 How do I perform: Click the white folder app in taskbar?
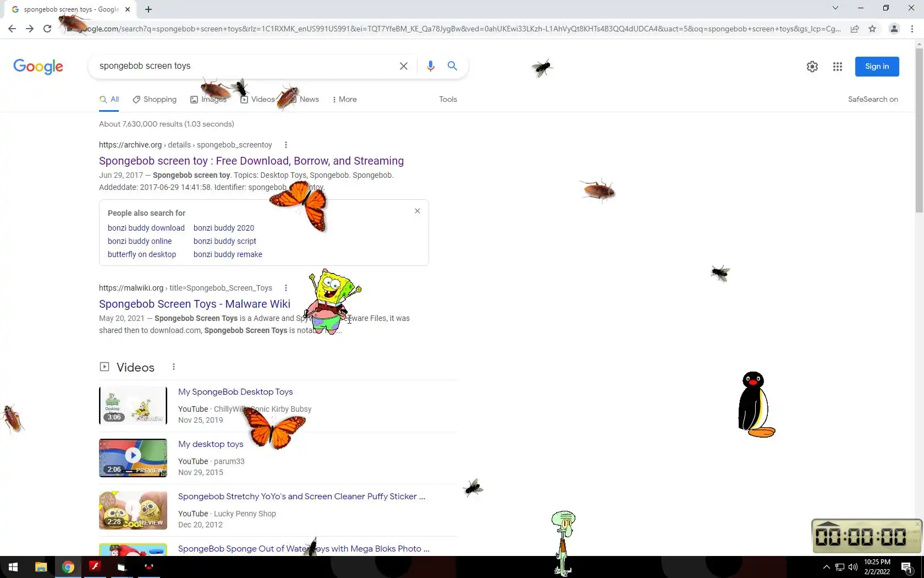pyautogui.click(x=122, y=567)
